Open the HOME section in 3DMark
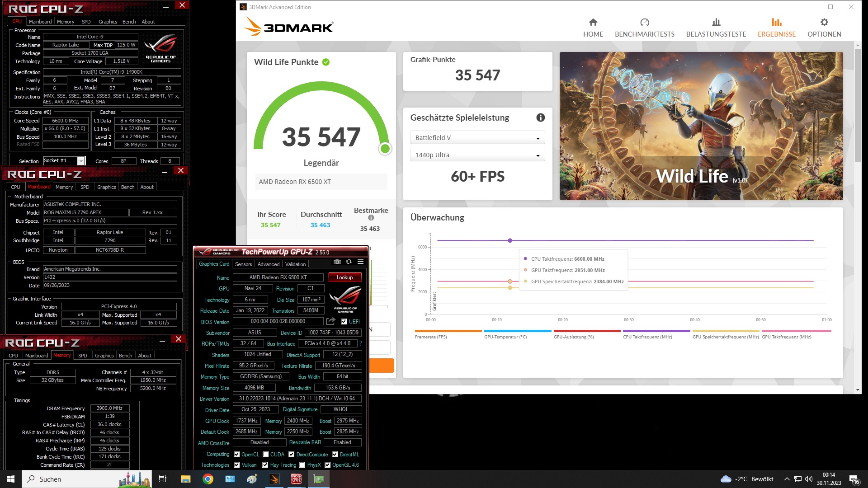868x488 pixels. pos(593,28)
